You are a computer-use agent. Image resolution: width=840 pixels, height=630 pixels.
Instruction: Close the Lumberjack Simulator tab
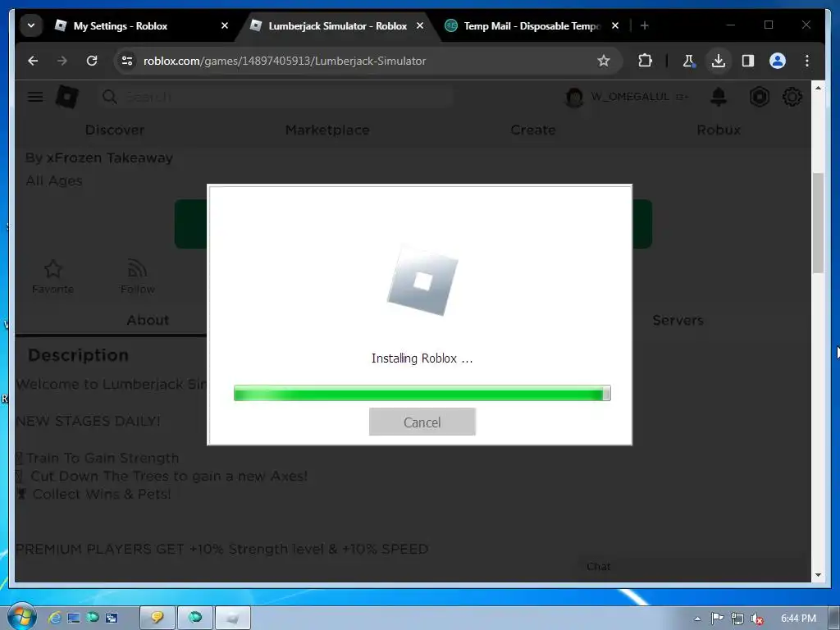pos(420,25)
